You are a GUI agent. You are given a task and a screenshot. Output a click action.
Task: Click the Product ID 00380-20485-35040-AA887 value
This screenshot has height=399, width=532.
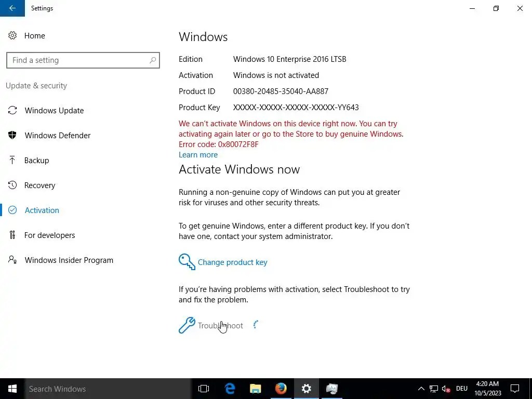(281, 91)
